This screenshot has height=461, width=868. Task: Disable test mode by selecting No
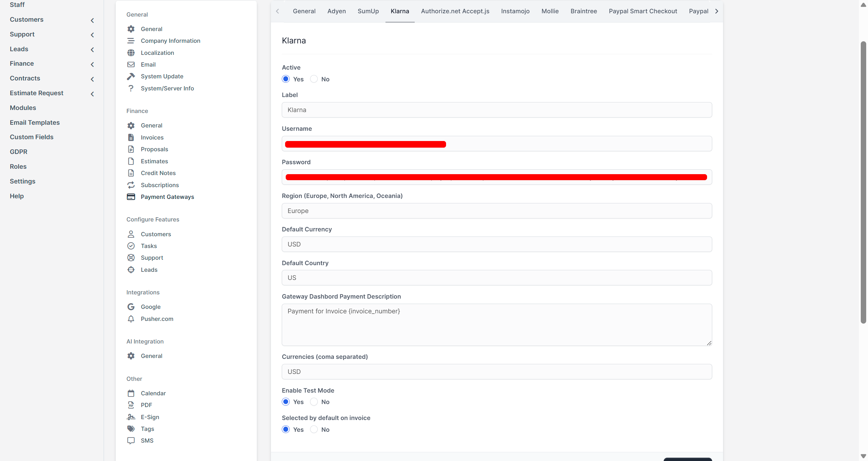314,402
